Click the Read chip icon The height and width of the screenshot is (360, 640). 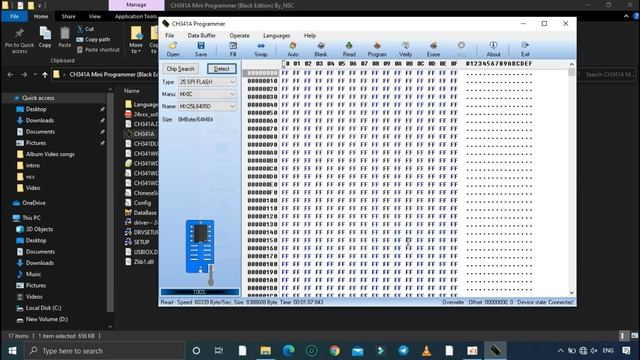point(349,49)
